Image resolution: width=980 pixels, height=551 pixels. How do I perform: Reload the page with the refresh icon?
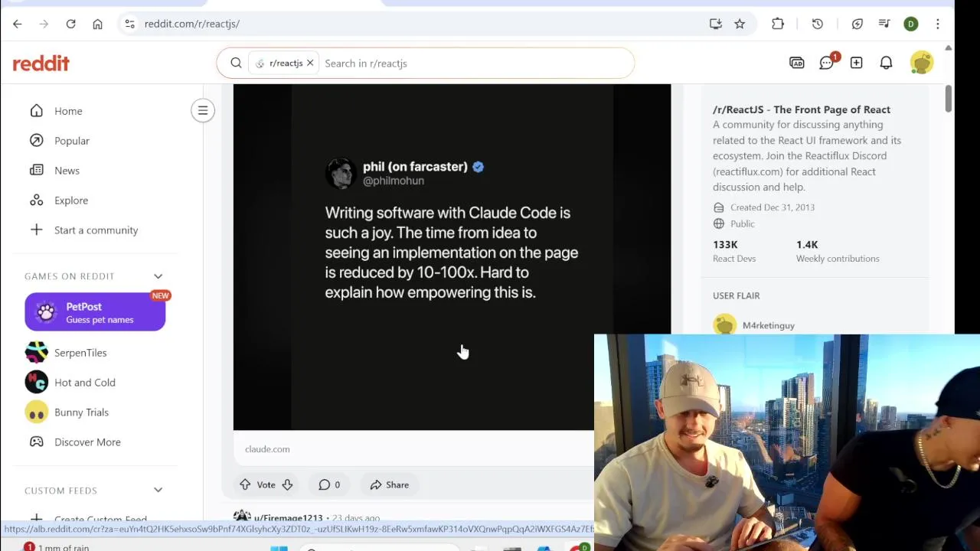click(70, 24)
